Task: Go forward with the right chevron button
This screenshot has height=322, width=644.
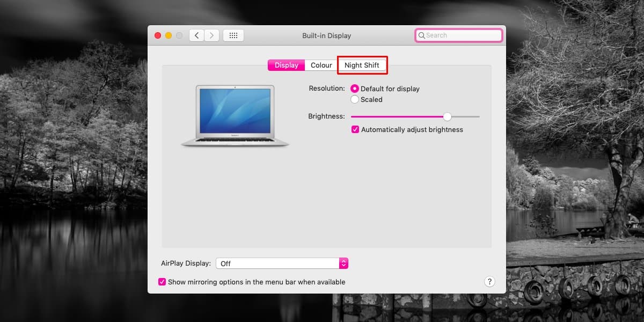Action: (x=212, y=35)
